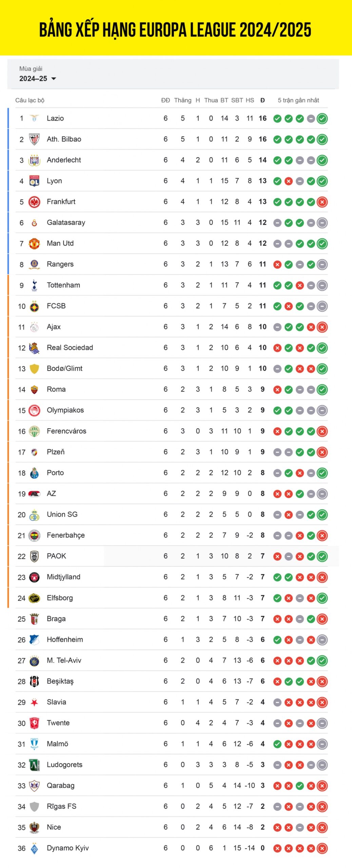Click the AZ club logo

click(34, 494)
